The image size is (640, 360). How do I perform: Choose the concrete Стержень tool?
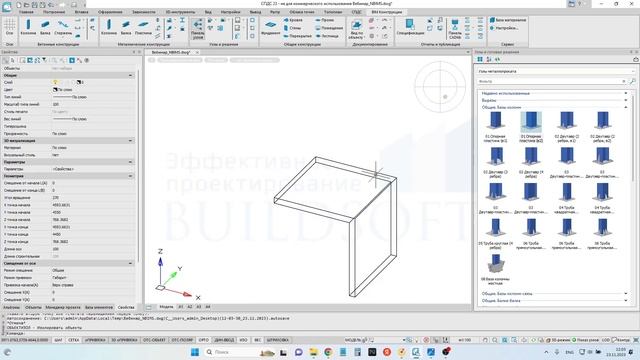pyautogui.click(x=63, y=27)
